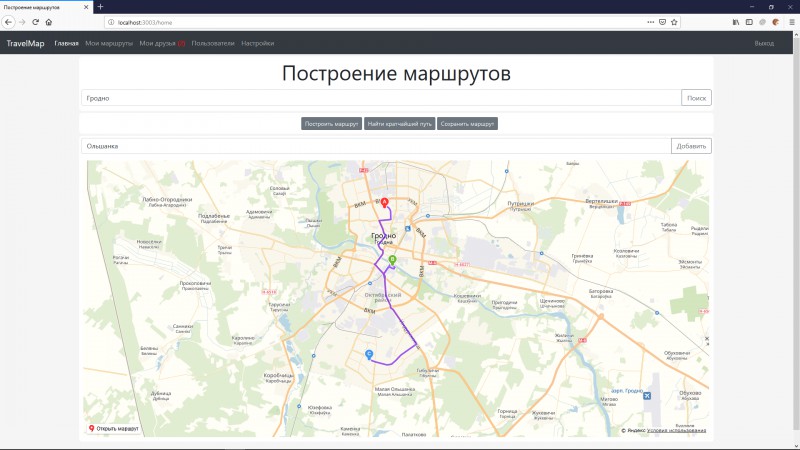Open the browser home page icon

(x=49, y=22)
